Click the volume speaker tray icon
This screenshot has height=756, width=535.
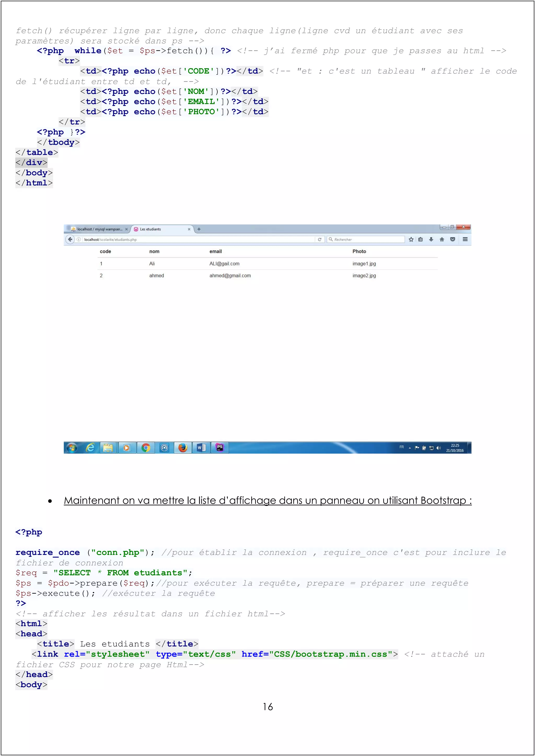point(439,448)
